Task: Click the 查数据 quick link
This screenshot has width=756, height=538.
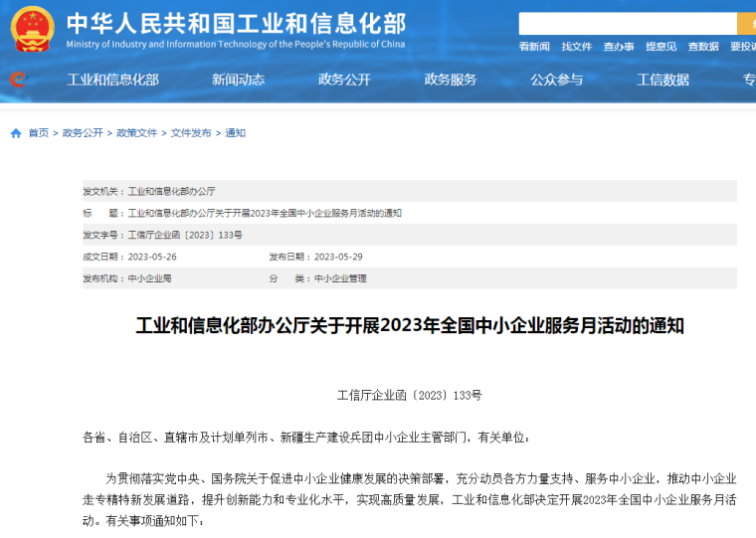Action: point(703,47)
